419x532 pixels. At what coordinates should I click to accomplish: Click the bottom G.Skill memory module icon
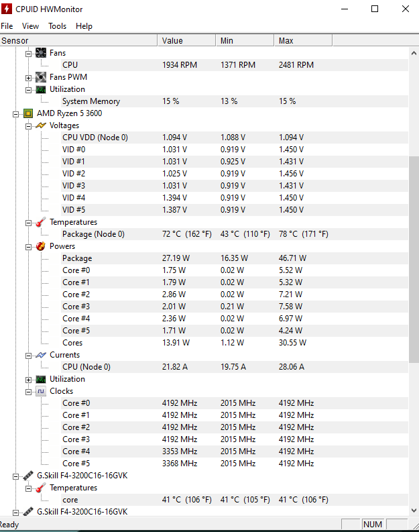coord(28,512)
